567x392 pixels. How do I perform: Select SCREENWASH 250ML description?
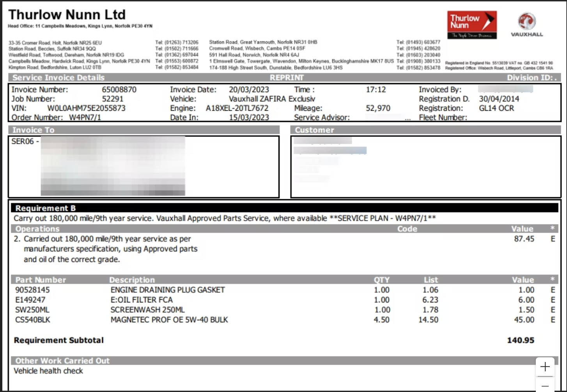click(147, 310)
